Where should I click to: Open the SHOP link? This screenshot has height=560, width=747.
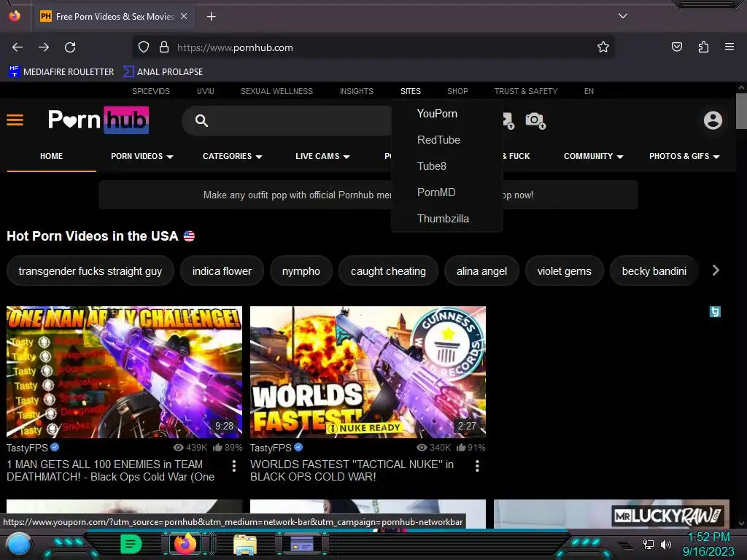coord(457,91)
